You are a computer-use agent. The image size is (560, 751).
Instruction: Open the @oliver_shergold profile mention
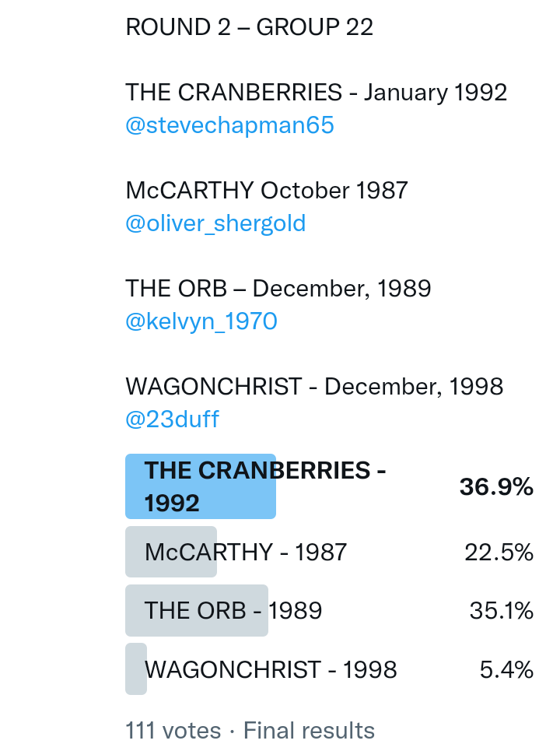click(x=215, y=223)
